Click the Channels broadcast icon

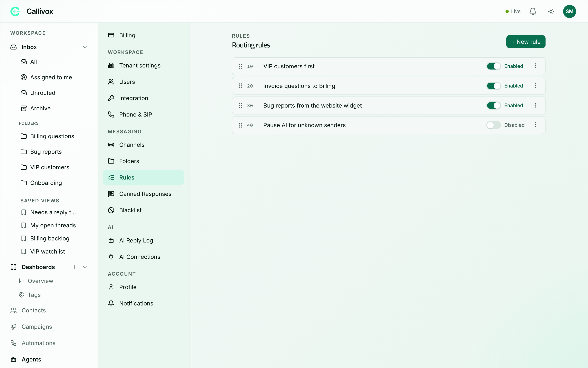coord(111,145)
